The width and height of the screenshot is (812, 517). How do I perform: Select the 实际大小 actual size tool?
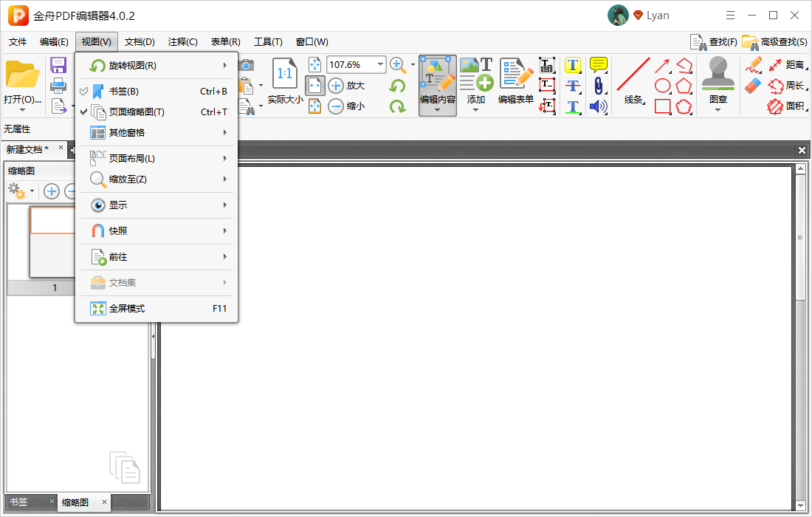(285, 81)
